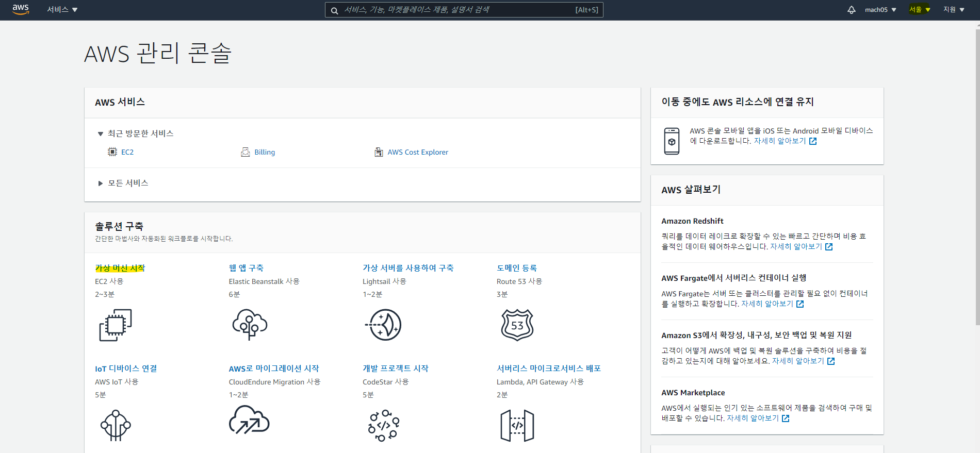Click the 'Lambda, API Gateway 사용' text
This screenshot has height=453, width=980.
tap(540, 382)
